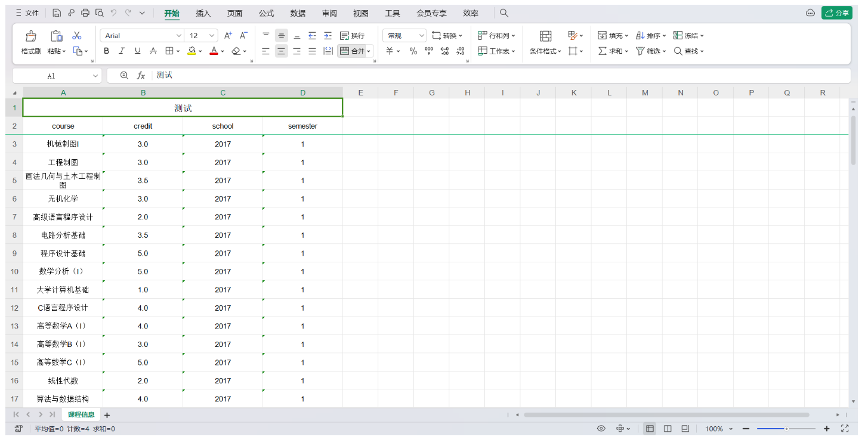The height and width of the screenshot is (446, 868).
Task: Click the percent style icon
Action: pyautogui.click(x=413, y=51)
